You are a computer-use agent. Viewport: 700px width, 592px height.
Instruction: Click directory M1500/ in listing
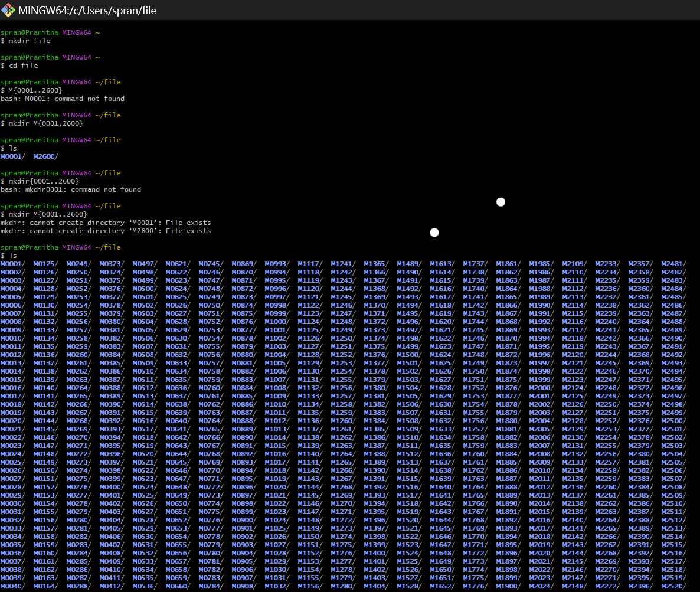pos(409,355)
